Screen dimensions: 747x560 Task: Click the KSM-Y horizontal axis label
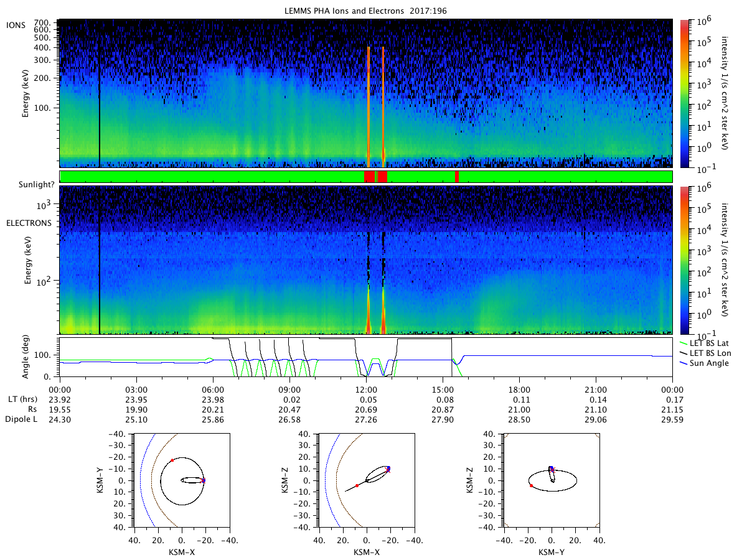coord(551,551)
